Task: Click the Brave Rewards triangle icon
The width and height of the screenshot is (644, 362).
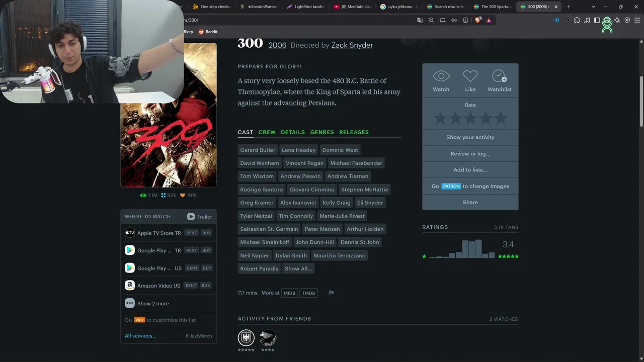Action: pos(489,20)
